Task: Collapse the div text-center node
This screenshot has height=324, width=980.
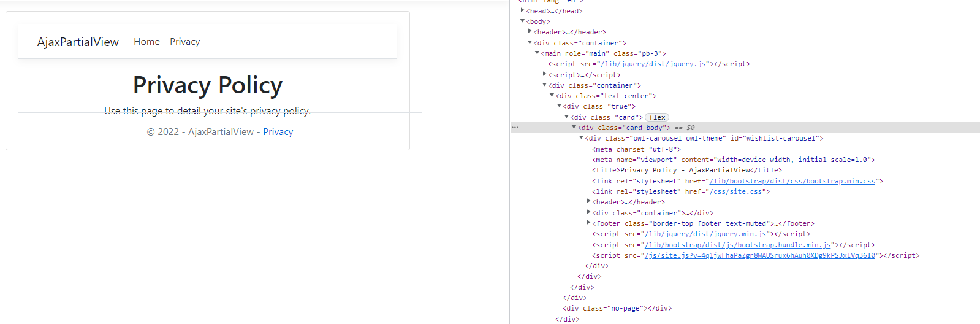Action: (x=552, y=95)
